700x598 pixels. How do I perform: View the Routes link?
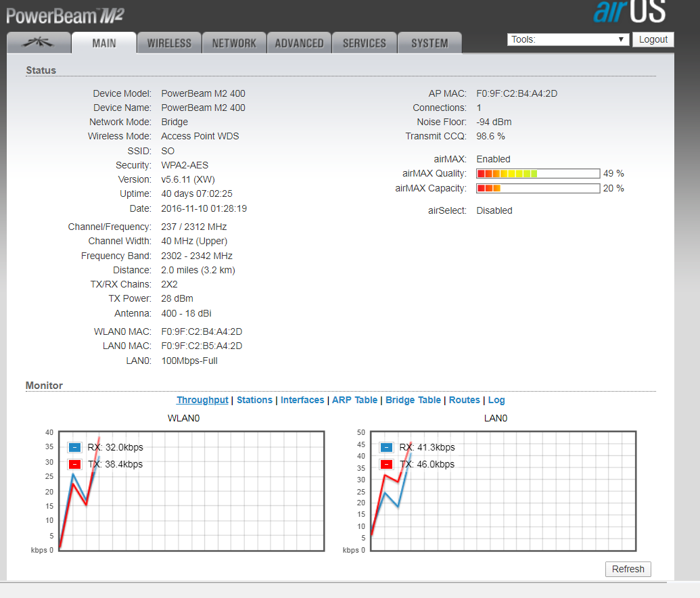(464, 400)
